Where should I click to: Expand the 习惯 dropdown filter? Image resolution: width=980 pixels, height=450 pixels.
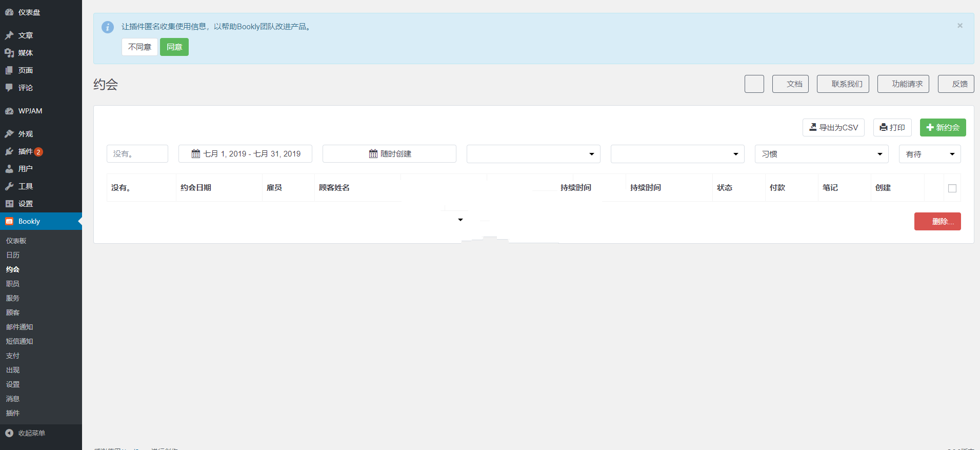coord(821,154)
